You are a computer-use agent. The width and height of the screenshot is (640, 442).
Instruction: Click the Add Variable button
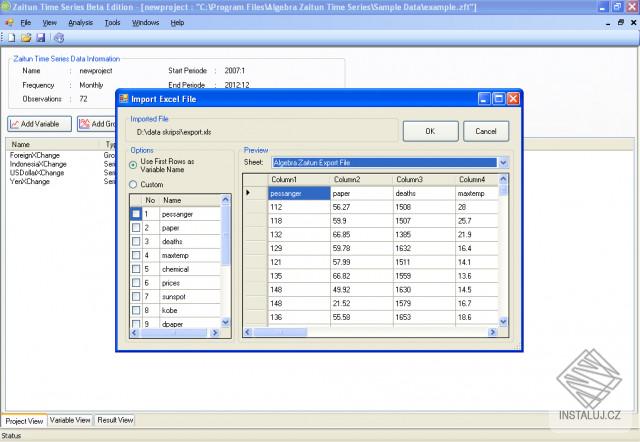(40, 124)
